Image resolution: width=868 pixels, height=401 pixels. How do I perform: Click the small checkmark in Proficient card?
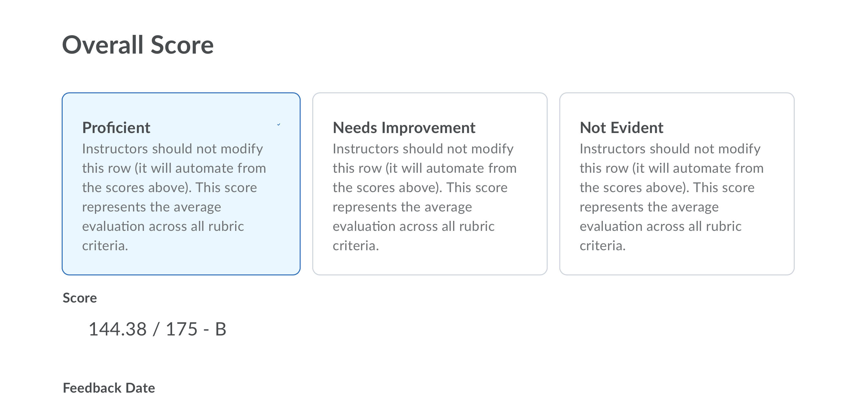pyautogui.click(x=279, y=125)
